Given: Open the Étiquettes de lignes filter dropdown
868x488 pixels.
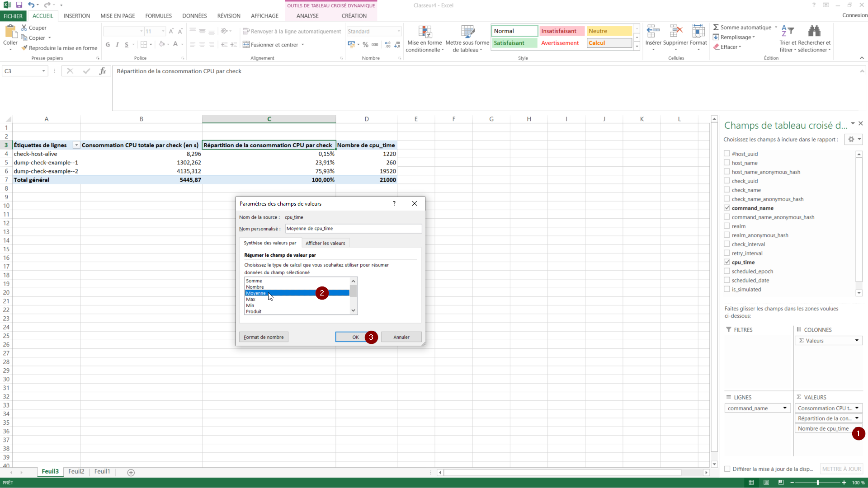Looking at the screenshot, I should pyautogui.click(x=76, y=145).
